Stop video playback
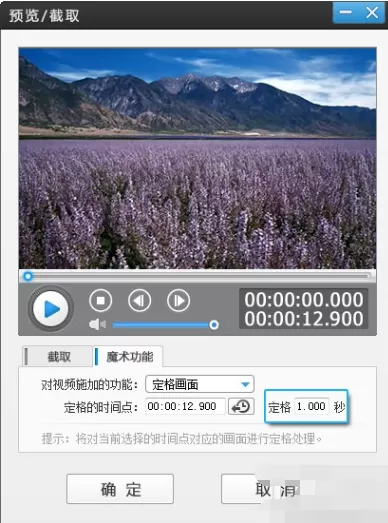Image resolution: width=388 pixels, height=523 pixels. [100, 301]
